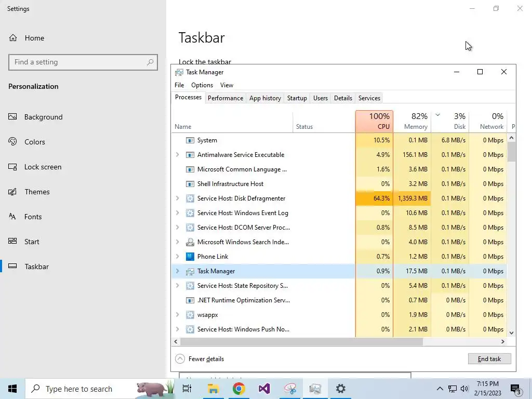
Task: Expand Service Host: DCOM Server Process group
Action: click(178, 228)
